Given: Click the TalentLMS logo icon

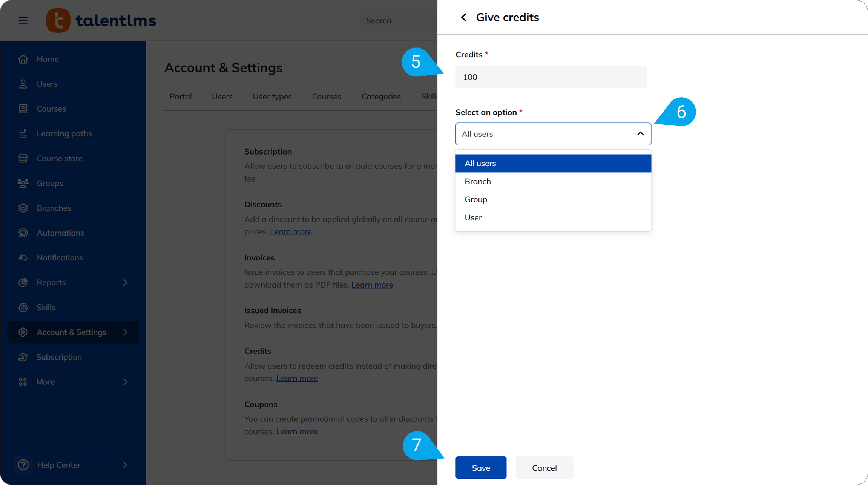Looking at the screenshot, I should point(58,20).
